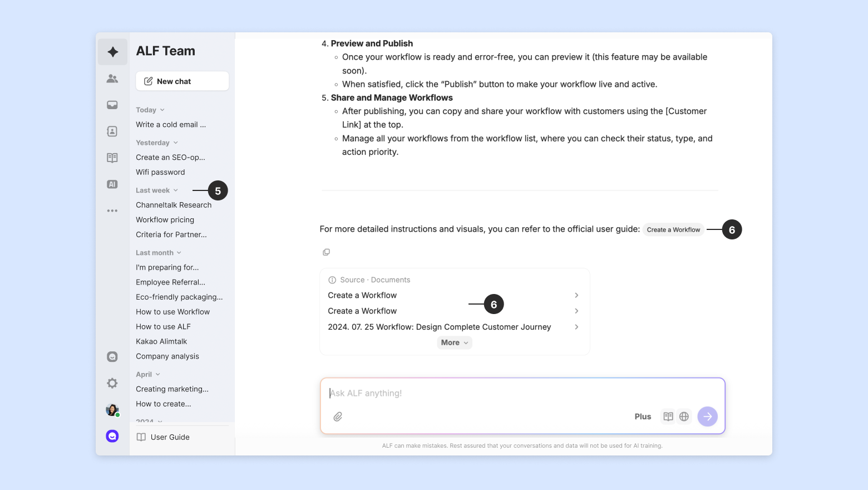
Task: Open the 2024. 07. 25 Workflow source document
Action: click(454, 327)
